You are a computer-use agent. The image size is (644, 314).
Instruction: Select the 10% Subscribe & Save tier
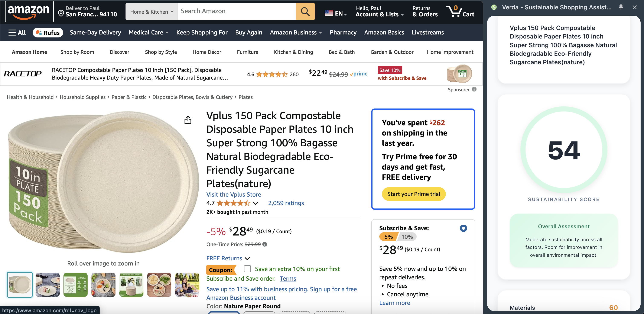point(407,237)
